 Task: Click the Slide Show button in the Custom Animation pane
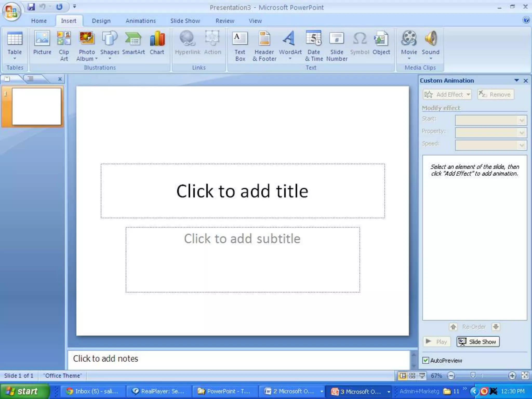[478, 342]
